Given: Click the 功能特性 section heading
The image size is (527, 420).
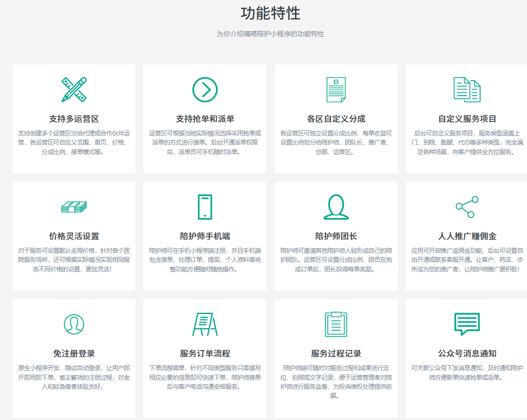Looking at the screenshot, I should (270, 14).
